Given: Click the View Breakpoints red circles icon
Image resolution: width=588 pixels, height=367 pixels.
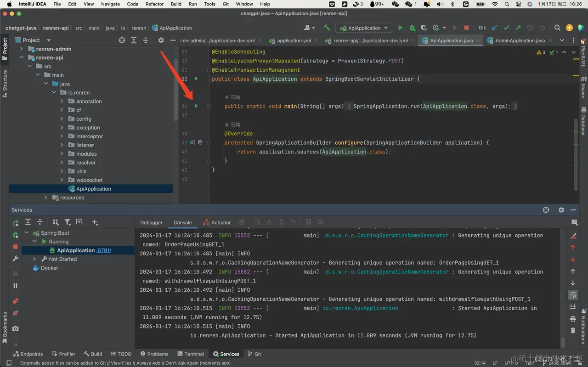Looking at the screenshot, I should point(15,301).
